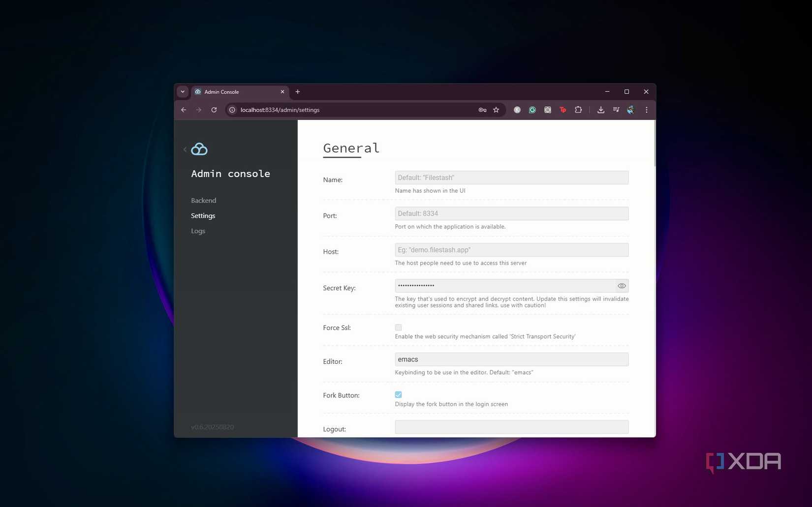Select the Backend menu entry
This screenshot has height=507, width=812.
(203, 200)
